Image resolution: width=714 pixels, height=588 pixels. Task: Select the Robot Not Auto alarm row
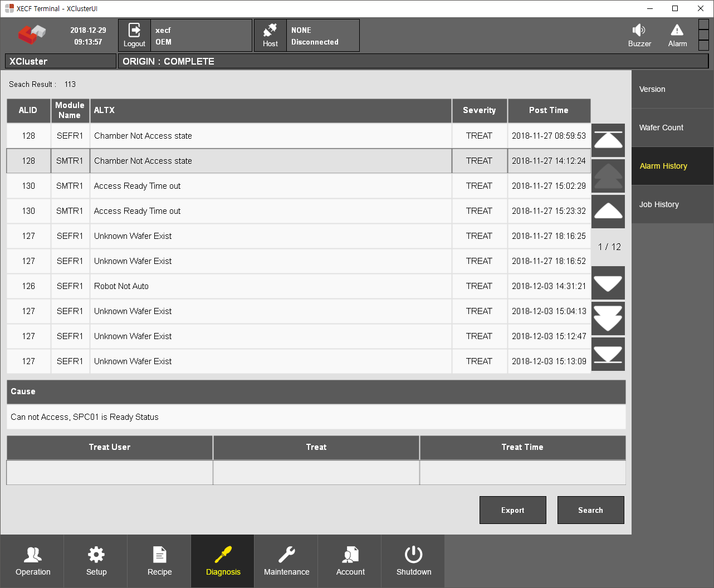[x=271, y=286]
